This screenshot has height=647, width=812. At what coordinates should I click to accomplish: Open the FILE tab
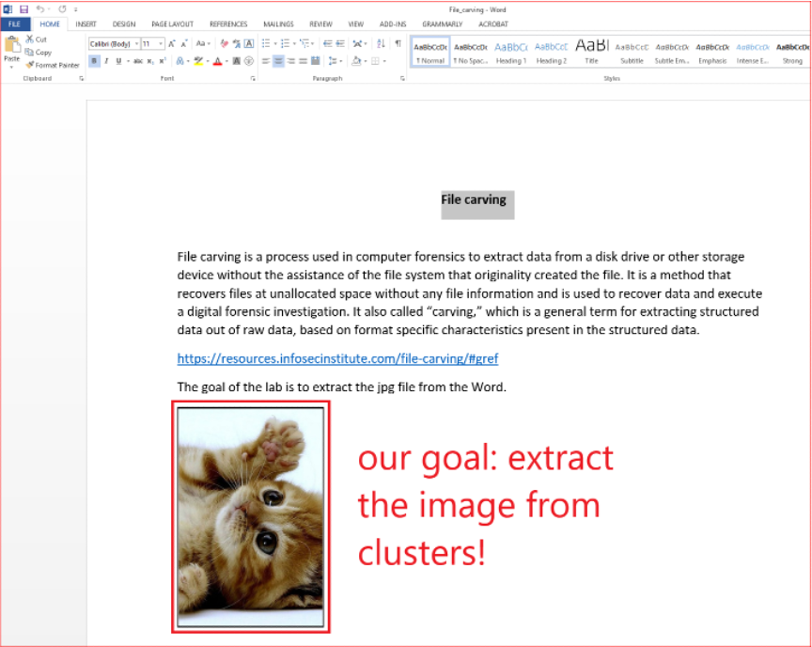pyautogui.click(x=14, y=24)
